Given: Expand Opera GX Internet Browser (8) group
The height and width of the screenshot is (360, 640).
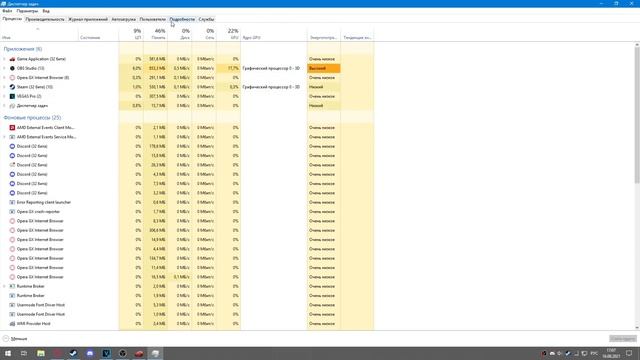Looking at the screenshot, I should pos(4,78).
